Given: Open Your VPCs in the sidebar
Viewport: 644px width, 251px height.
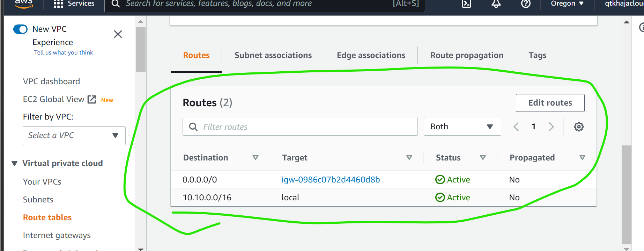Looking at the screenshot, I should click(42, 182).
